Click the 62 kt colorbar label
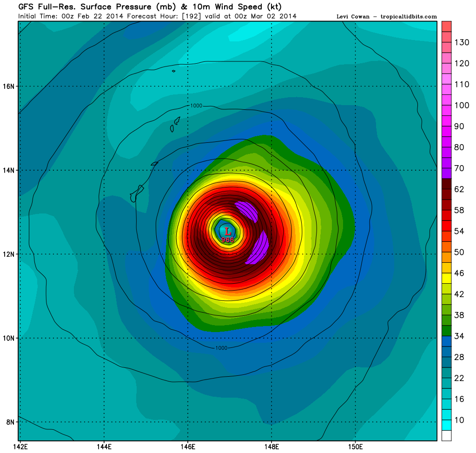 click(459, 189)
